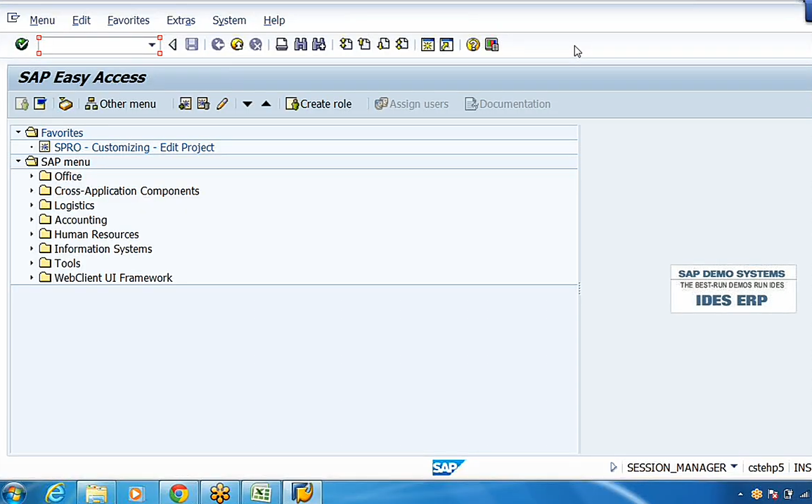The image size is (812, 504).
Task: Click the Generate Shortcut icon
Action: click(446, 44)
